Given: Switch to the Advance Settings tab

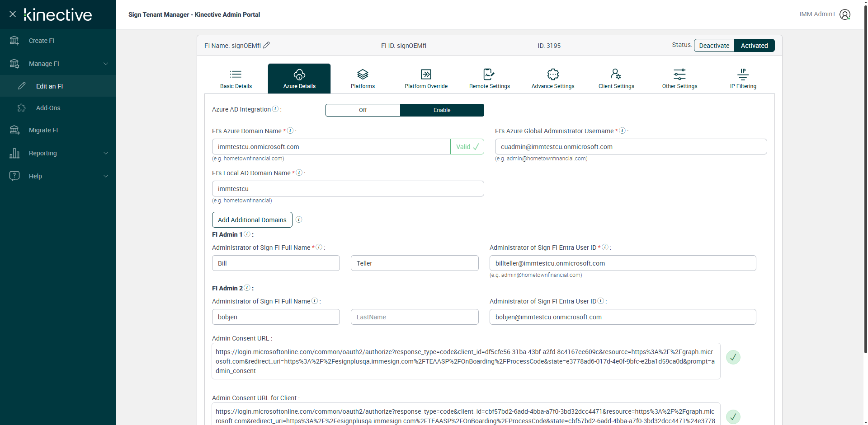Looking at the screenshot, I should coord(553,79).
